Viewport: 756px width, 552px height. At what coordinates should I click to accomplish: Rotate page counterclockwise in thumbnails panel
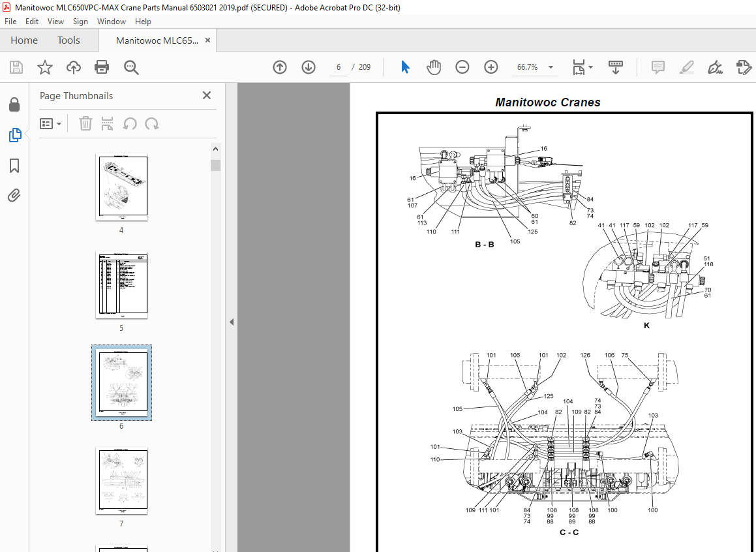tap(130, 124)
